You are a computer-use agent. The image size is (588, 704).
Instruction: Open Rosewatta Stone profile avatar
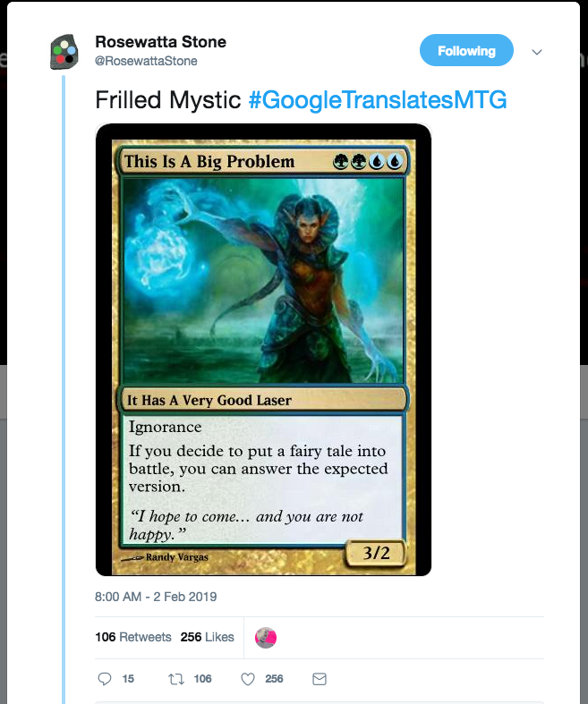coord(64,52)
